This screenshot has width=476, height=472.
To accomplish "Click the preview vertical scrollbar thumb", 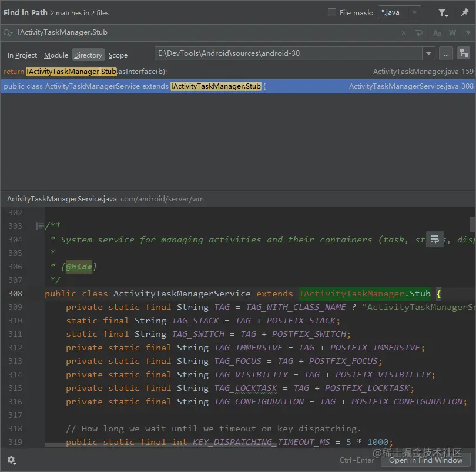I will tap(472, 224).
